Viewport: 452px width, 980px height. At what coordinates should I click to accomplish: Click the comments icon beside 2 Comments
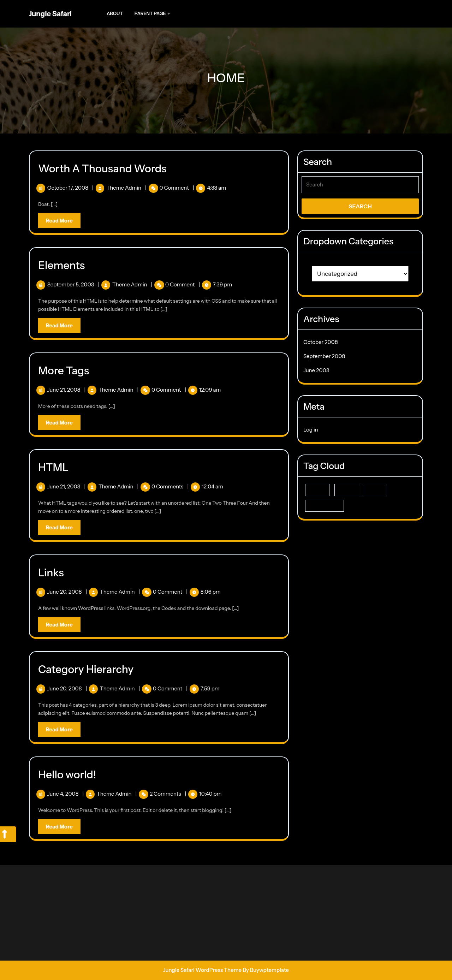pyautogui.click(x=143, y=794)
